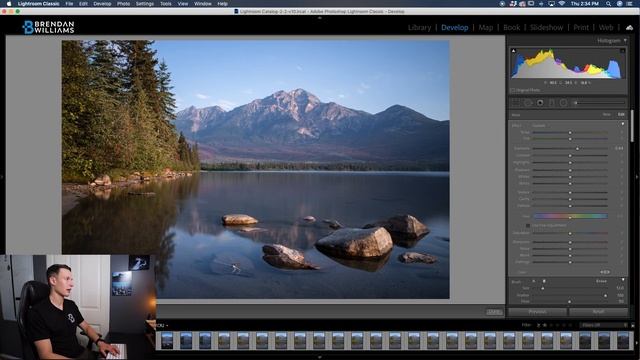
Task: Open the Apple menu
Action: tap(9, 4)
